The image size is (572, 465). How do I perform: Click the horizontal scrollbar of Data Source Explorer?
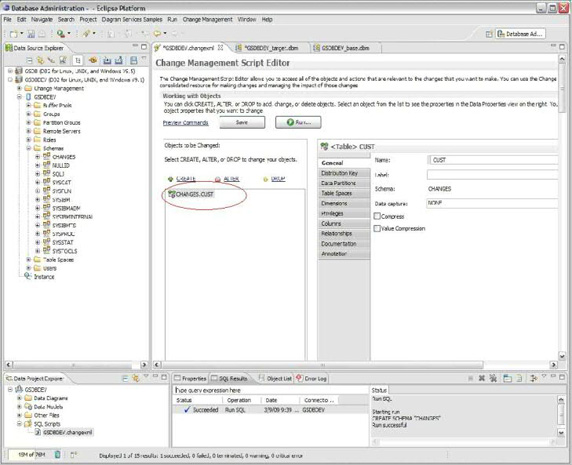click(x=76, y=364)
